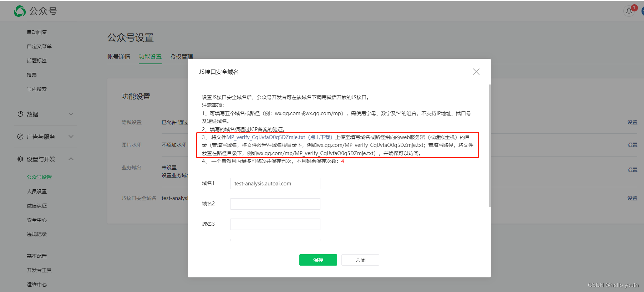Click the dialog's vertical scrollbar

[490, 145]
